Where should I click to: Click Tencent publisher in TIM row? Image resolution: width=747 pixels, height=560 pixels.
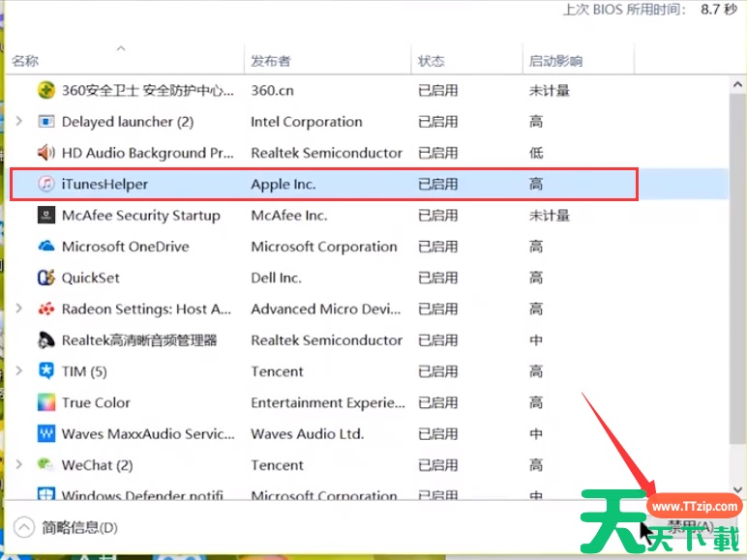(x=277, y=371)
